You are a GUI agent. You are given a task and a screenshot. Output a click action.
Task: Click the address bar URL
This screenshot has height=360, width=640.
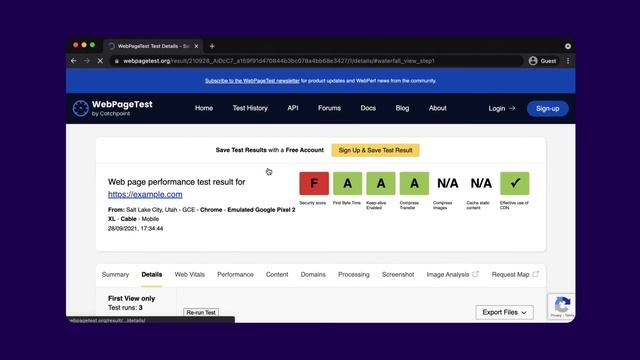pos(279,61)
